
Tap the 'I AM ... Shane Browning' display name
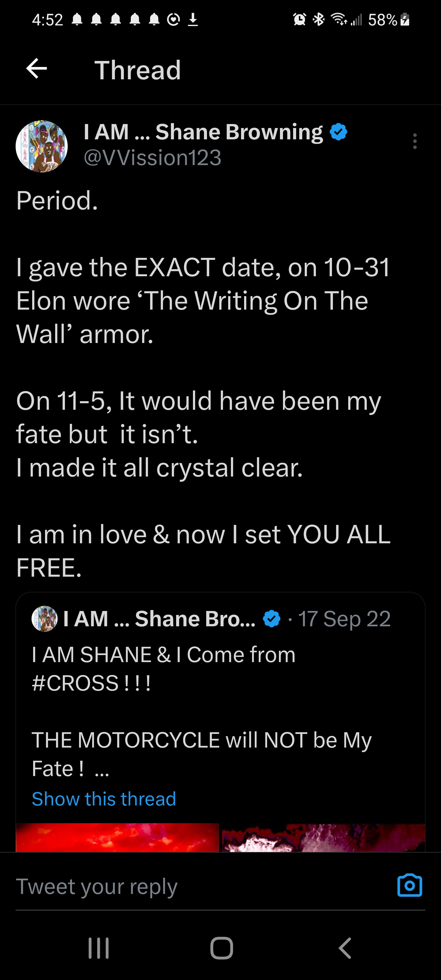[203, 132]
